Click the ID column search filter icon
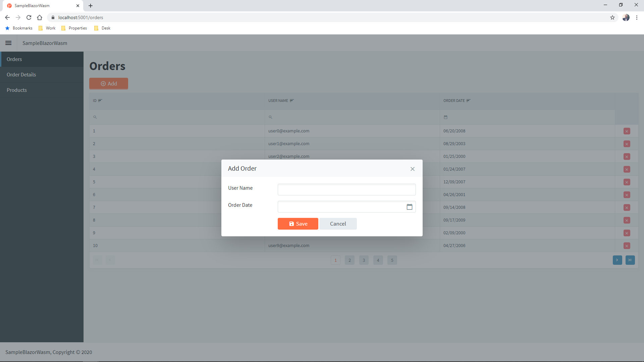Image resolution: width=644 pixels, height=362 pixels. click(x=95, y=117)
